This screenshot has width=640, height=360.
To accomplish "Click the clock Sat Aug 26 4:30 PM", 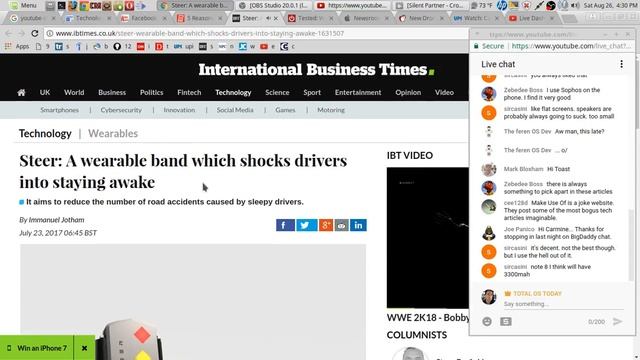I will pos(610,5).
